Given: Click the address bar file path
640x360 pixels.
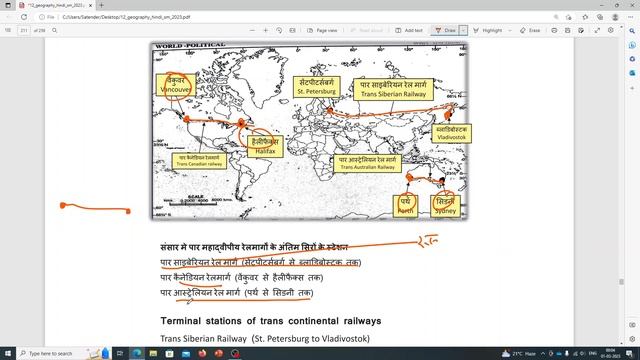Looking at the screenshot, I should [x=126, y=17].
